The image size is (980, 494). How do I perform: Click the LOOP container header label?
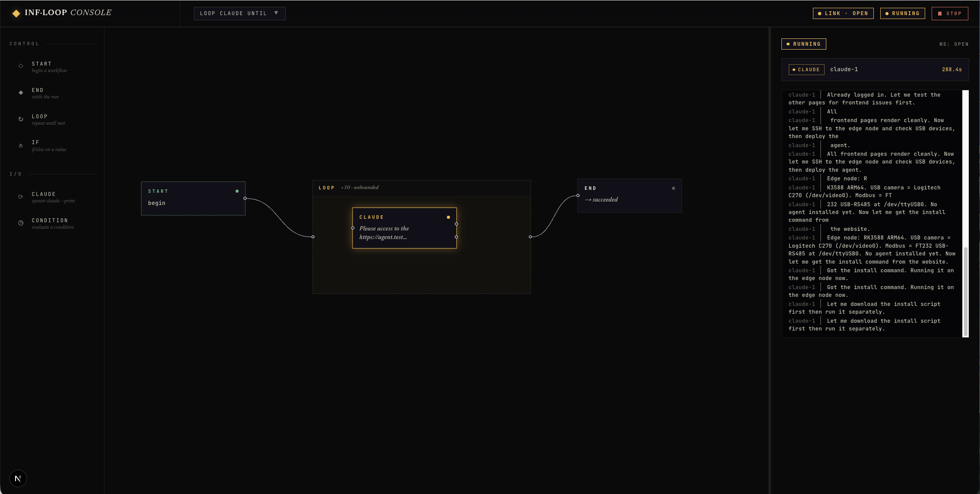coord(326,188)
